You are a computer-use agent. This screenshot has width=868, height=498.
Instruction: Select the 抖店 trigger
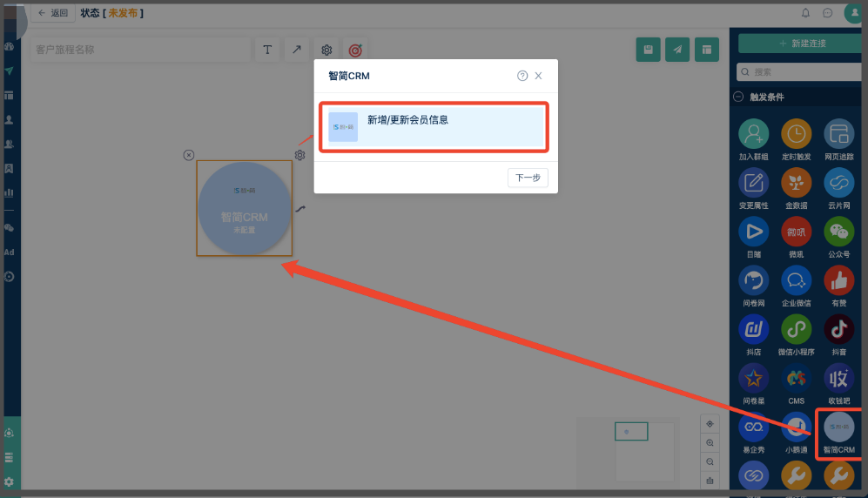tap(753, 335)
